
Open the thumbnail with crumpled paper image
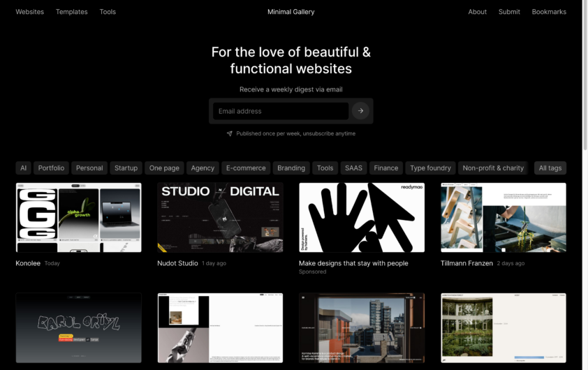click(220, 328)
